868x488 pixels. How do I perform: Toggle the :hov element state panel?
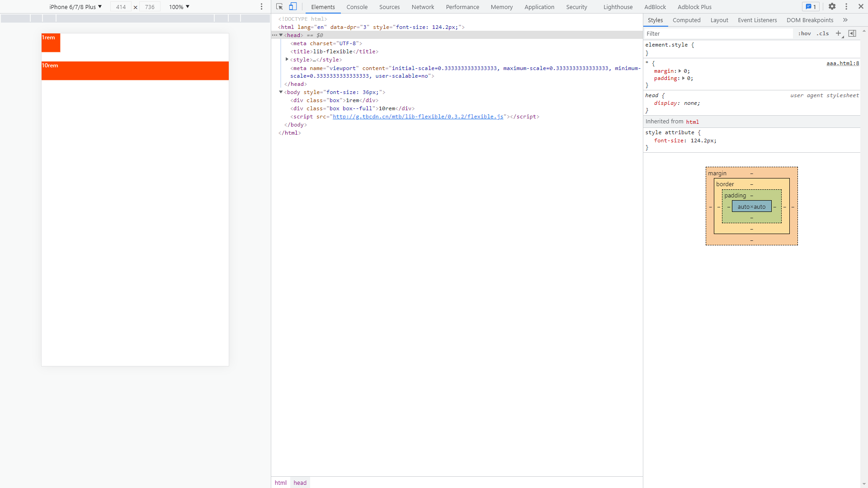click(x=804, y=33)
